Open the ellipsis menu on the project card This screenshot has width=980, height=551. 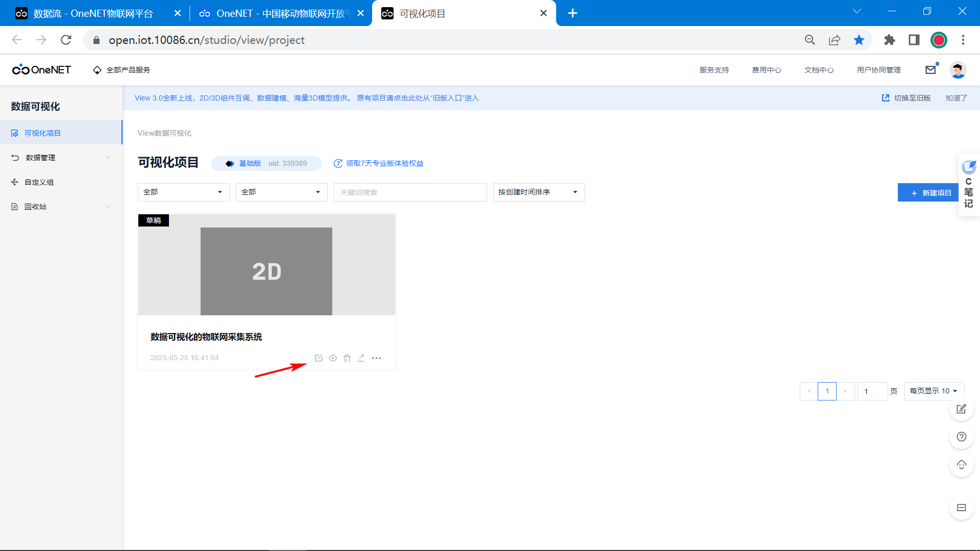(x=377, y=358)
